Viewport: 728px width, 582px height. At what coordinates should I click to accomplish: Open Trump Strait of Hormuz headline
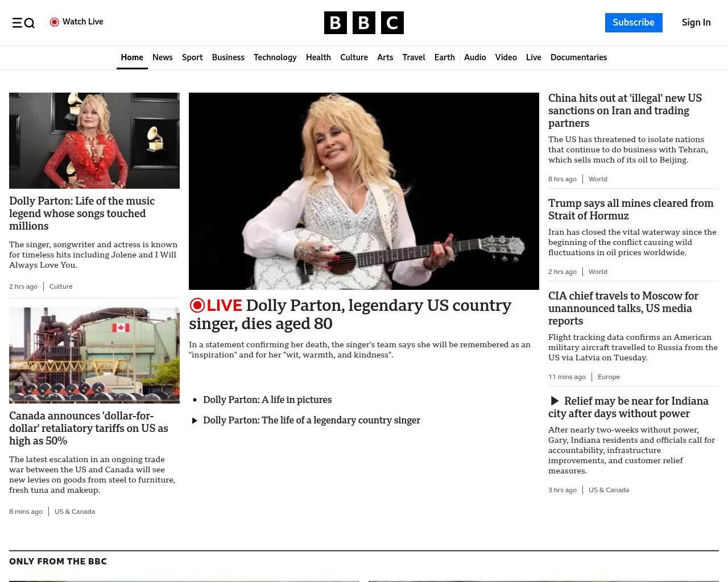click(631, 210)
